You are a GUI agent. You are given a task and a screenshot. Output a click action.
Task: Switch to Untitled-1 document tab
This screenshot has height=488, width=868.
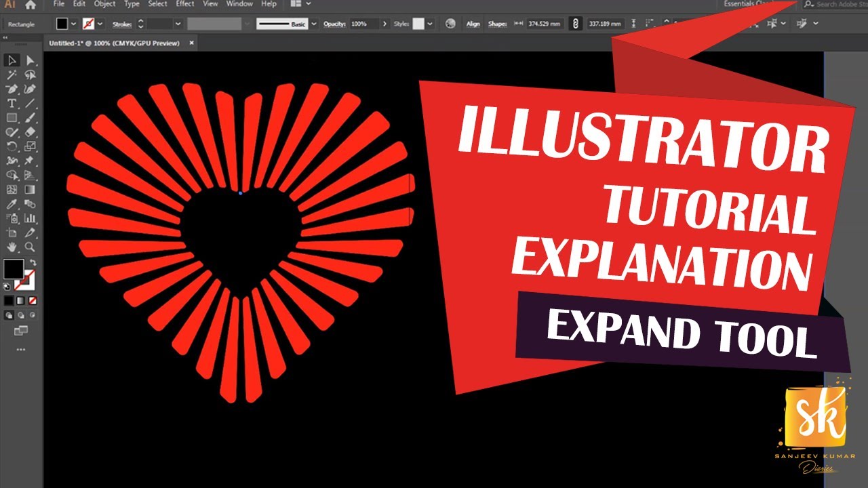tap(114, 43)
